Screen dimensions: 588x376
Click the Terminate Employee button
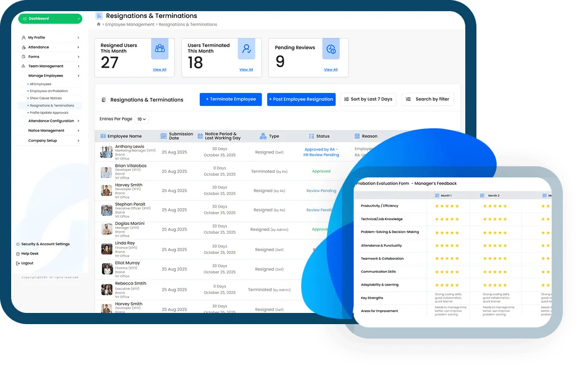[230, 99]
